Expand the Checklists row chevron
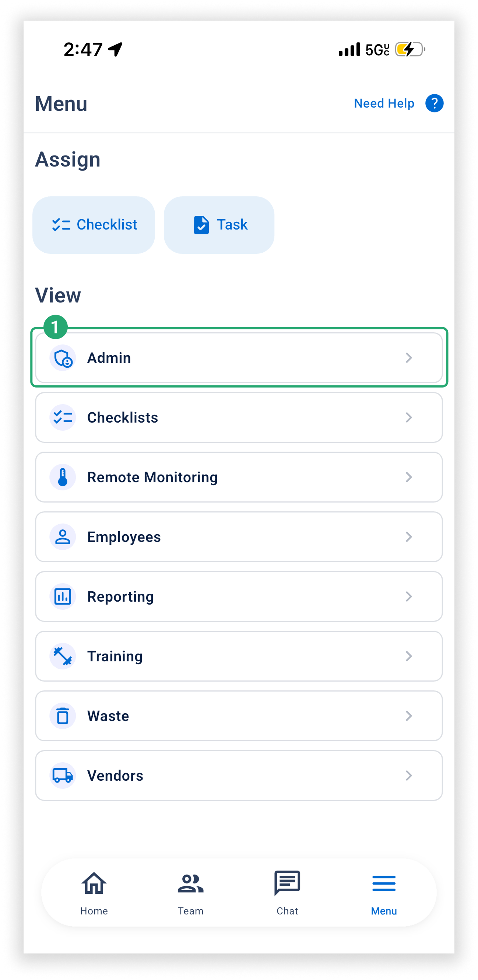 tap(408, 417)
